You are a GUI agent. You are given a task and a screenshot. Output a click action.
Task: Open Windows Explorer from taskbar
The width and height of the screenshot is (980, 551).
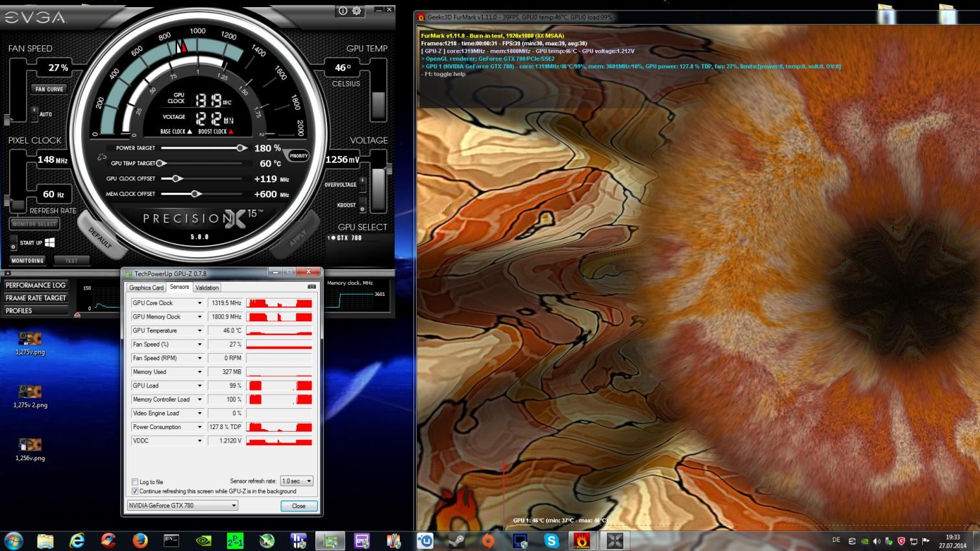point(45,540)
